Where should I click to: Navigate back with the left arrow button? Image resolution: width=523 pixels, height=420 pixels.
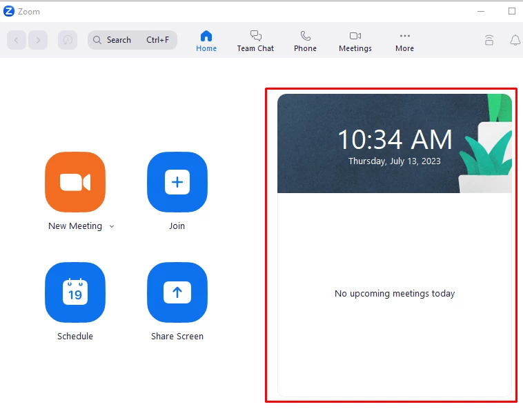(17, 40)
